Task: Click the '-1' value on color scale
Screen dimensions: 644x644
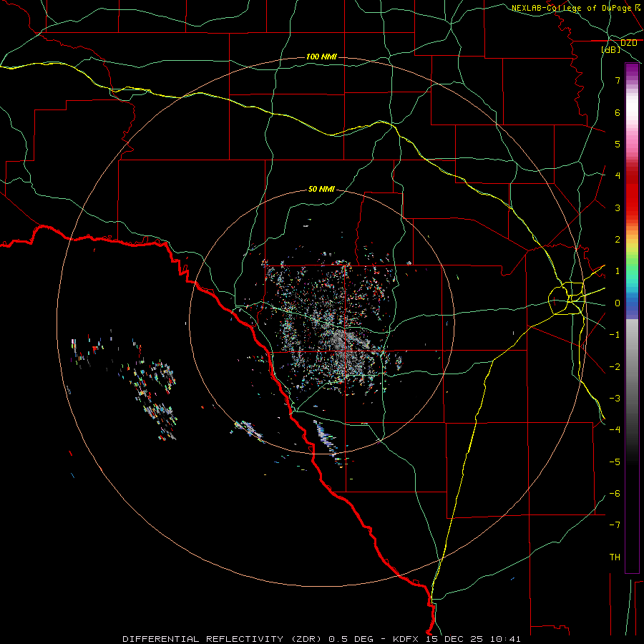Action: tap(615, 335)
